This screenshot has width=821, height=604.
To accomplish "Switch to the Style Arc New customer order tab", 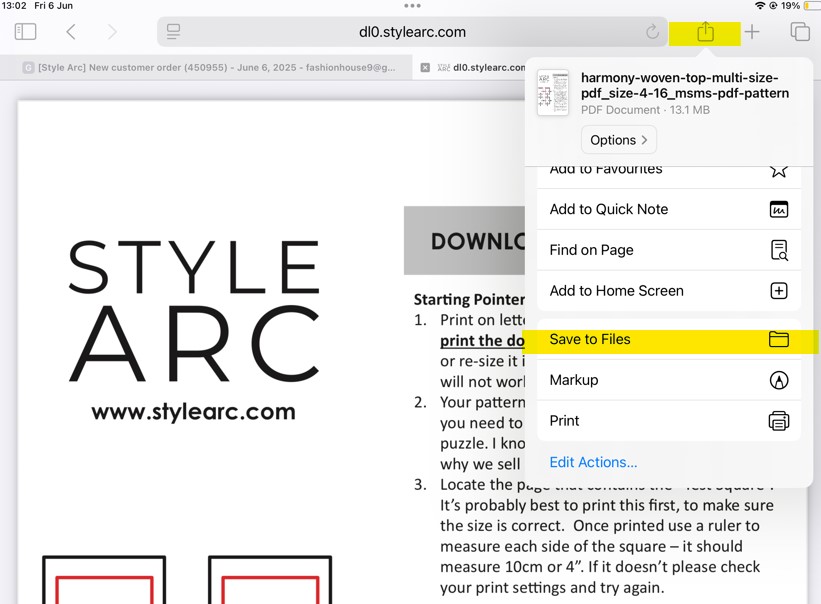I will click(206, 68).
